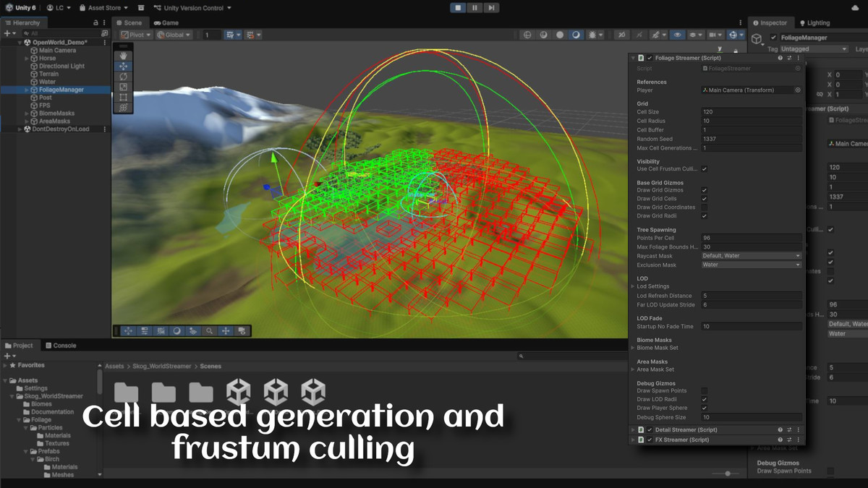Select the solid sphere shading mode icon
The width and height of the screenshot is (868, 488).
click(560, 35)
